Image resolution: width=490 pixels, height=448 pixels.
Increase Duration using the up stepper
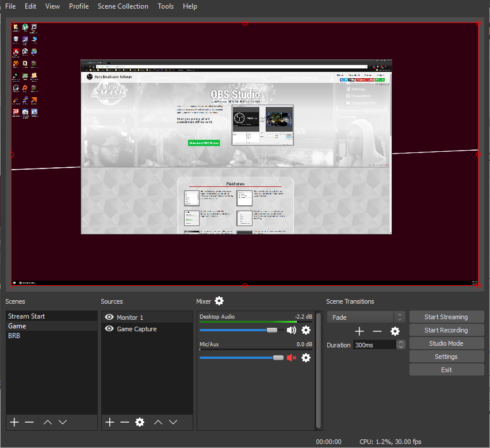pos(400,342)
